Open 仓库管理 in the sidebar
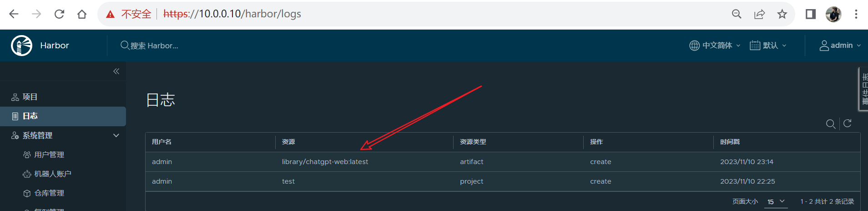Viewport: 868px width, 211px height. click(49, 193)
